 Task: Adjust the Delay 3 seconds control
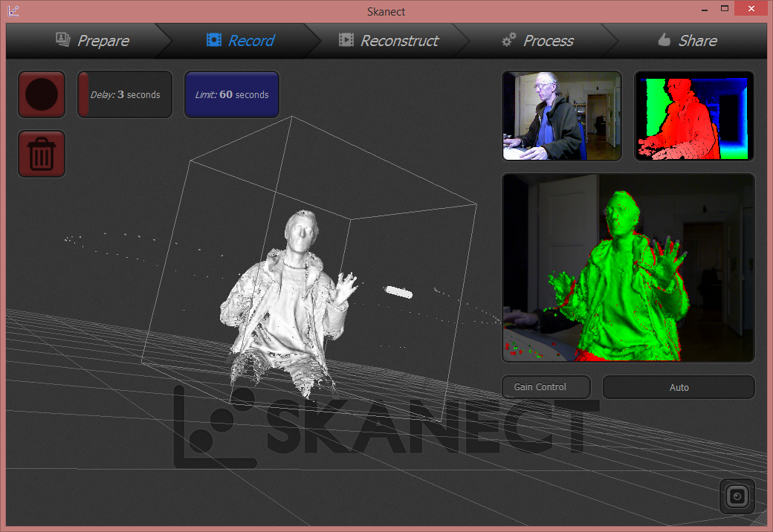125,94
